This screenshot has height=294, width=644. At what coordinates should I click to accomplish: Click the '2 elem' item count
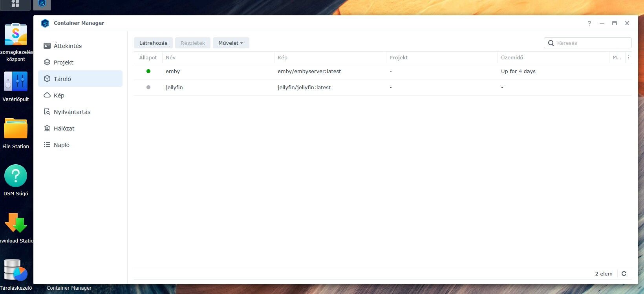(604, 274)
